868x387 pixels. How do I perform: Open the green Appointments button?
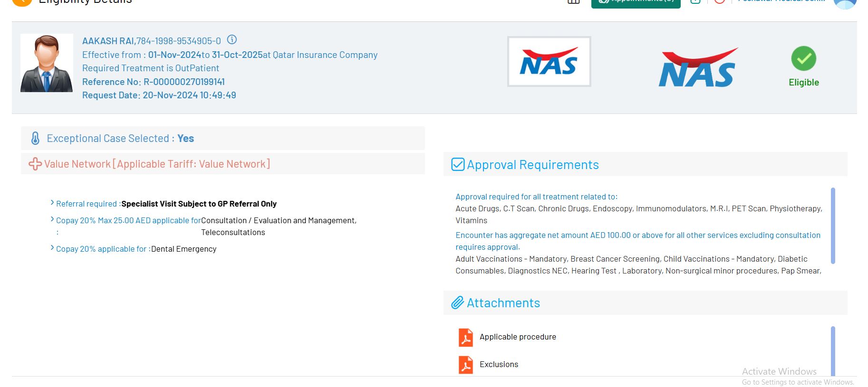click(636, 2)
